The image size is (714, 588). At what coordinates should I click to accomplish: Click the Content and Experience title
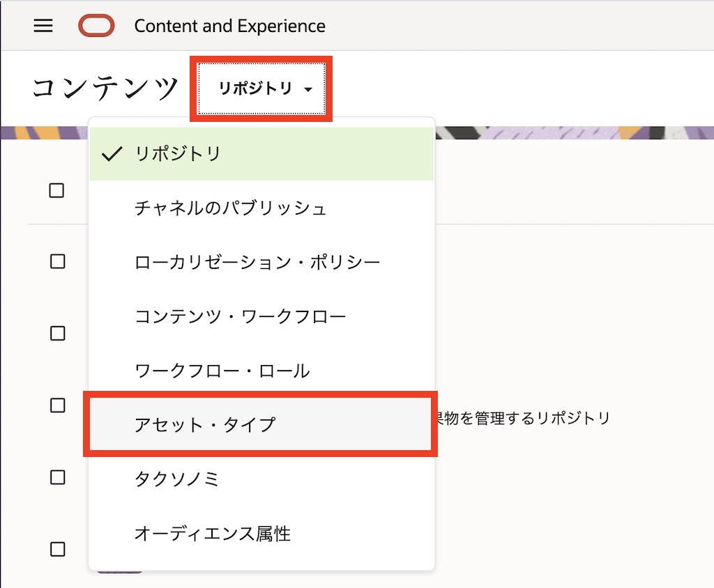(x=229, y=26)
